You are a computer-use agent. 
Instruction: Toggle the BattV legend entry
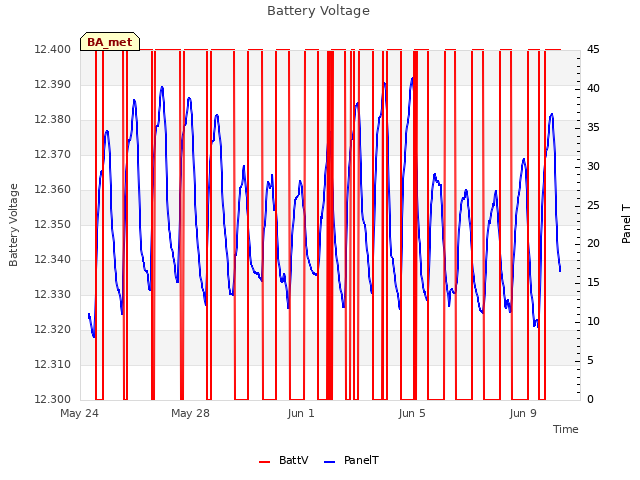[284, 460]
